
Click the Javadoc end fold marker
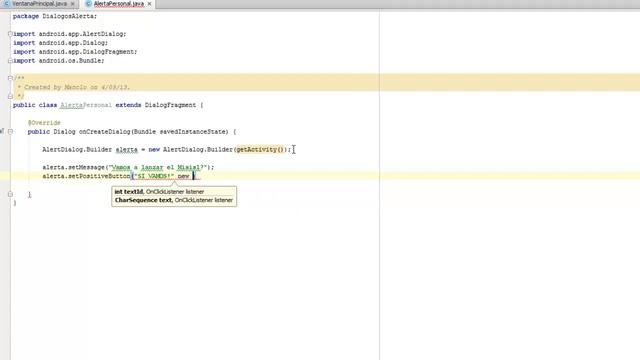(x=10, y=96)
